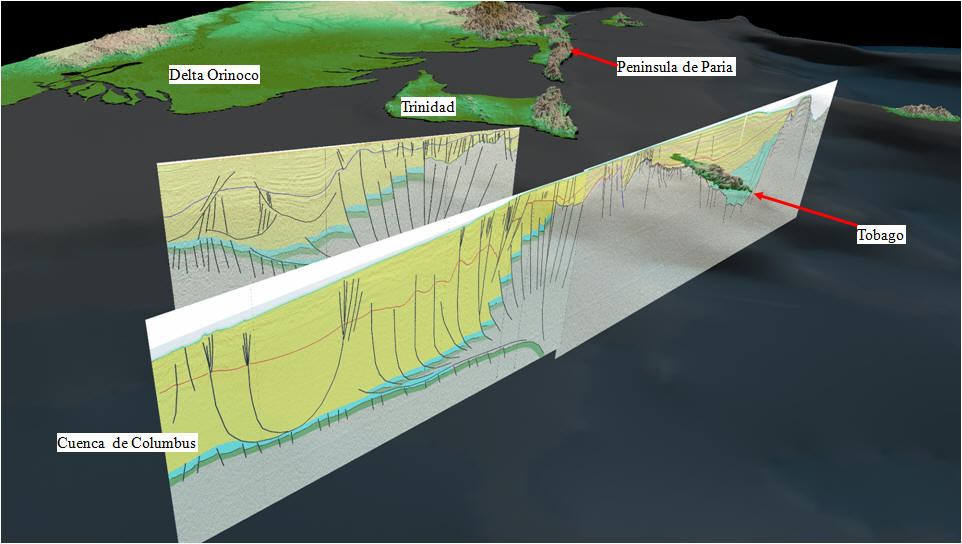Click the Tobago label
Screen dimensions: 962x544
tap(881, 236)
